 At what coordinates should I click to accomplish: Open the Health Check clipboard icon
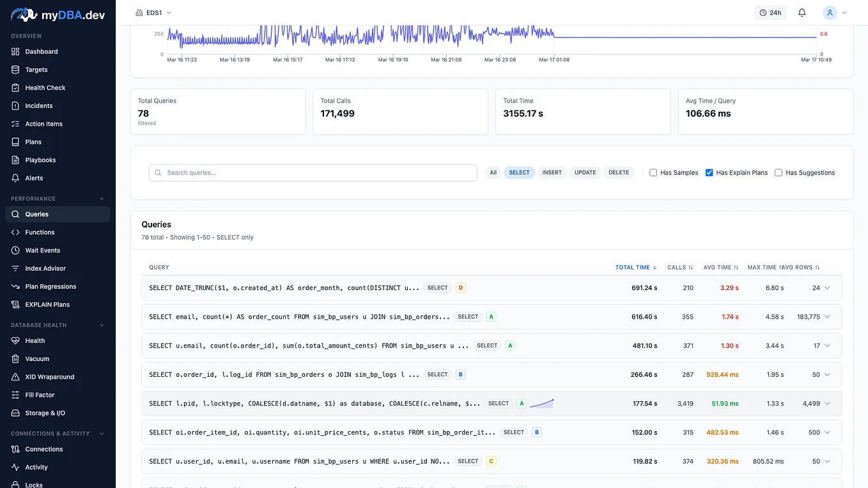(15, 88)
